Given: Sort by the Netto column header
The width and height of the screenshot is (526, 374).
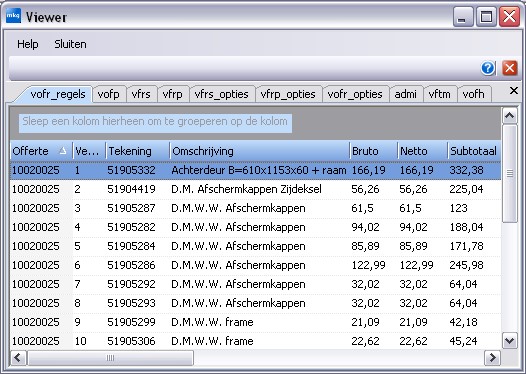Looking at the screenshot, I should [x=422, y=151].
